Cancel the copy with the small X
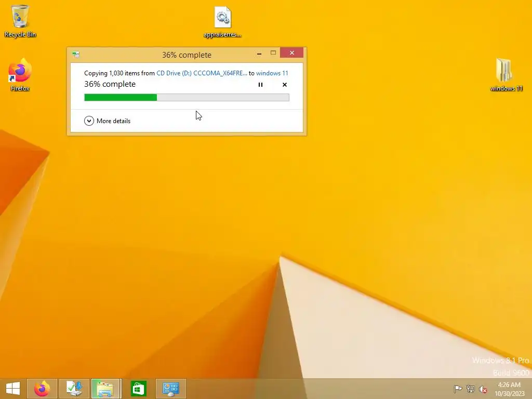Viewport: 532px width, 399px height. (x=285, y=85)
